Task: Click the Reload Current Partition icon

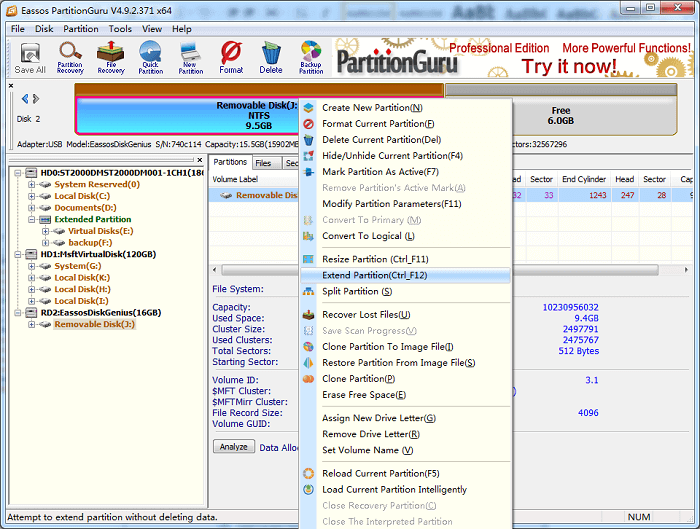Action: click(308, 474)
